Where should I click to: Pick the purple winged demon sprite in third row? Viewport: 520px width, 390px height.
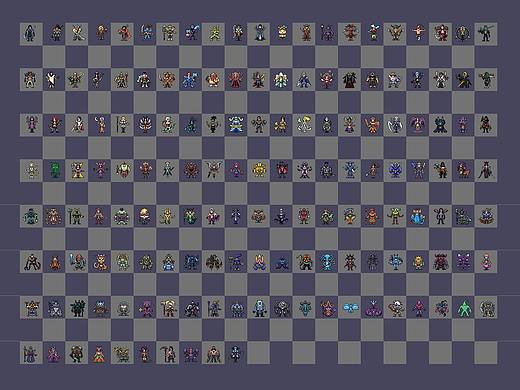click(417, 125)
